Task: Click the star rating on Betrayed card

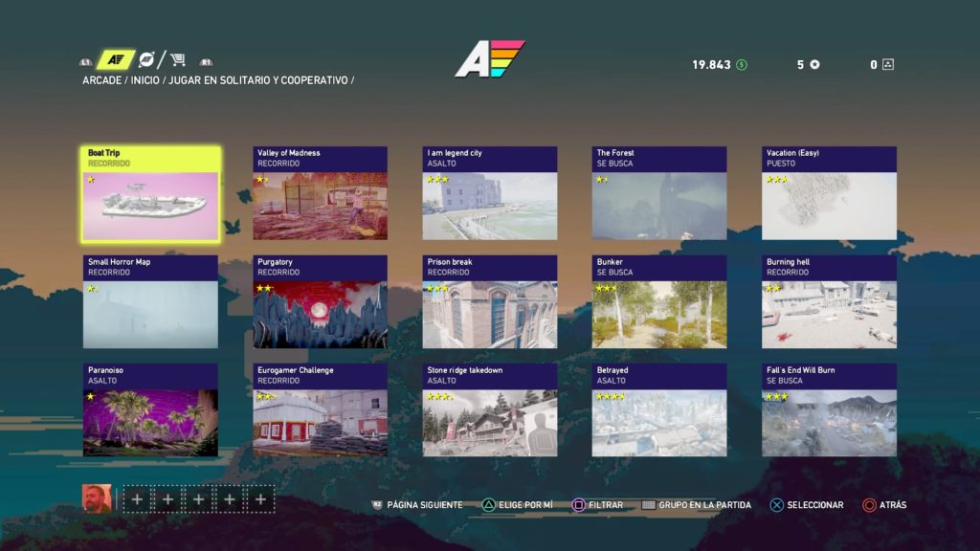Action: coord(611,397)
